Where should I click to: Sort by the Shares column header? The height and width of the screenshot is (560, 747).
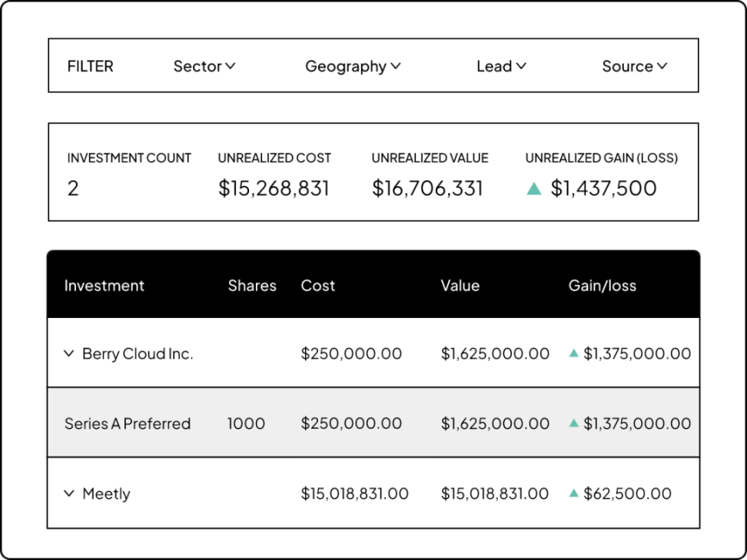pyautogui.click(x=252, y=286)
